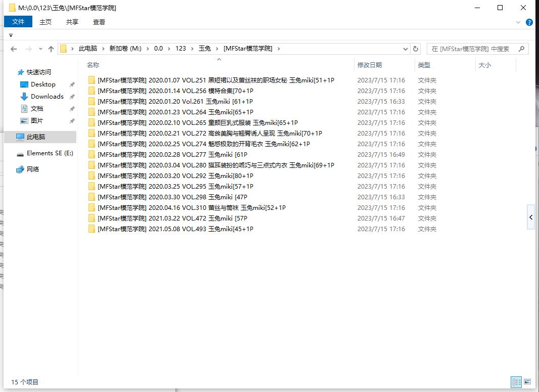Refresh the current folder view
The height and width of the screenshot is (392, 539).
click(x=416, y=49)
